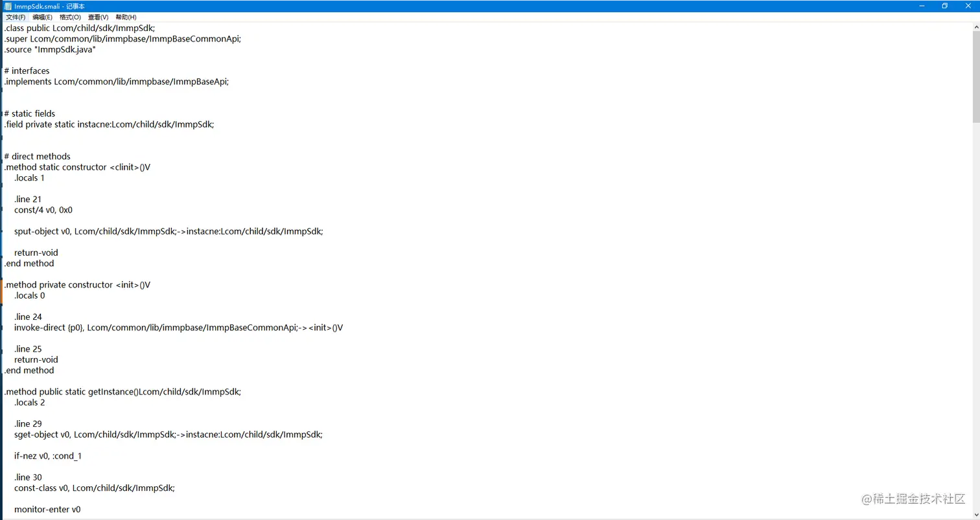
Task: Click the '.locals 0' line
Action: click(x=30, y=295)
